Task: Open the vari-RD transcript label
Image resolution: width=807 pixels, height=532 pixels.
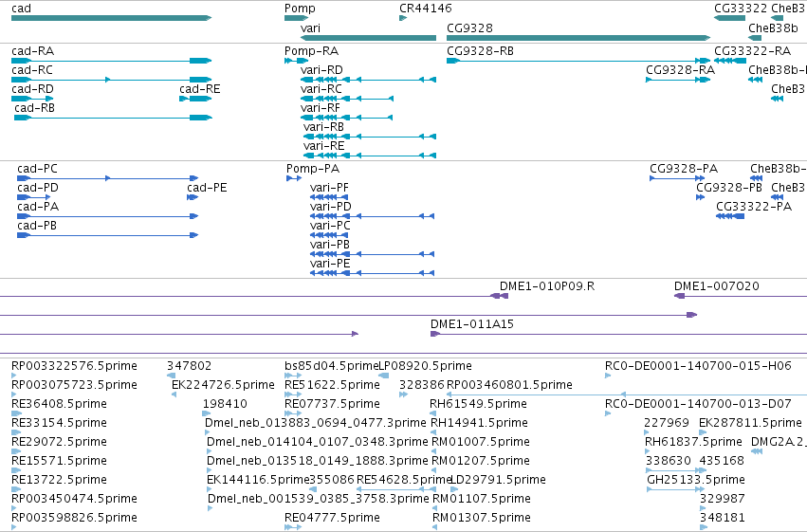Action: tap(321, 70)
